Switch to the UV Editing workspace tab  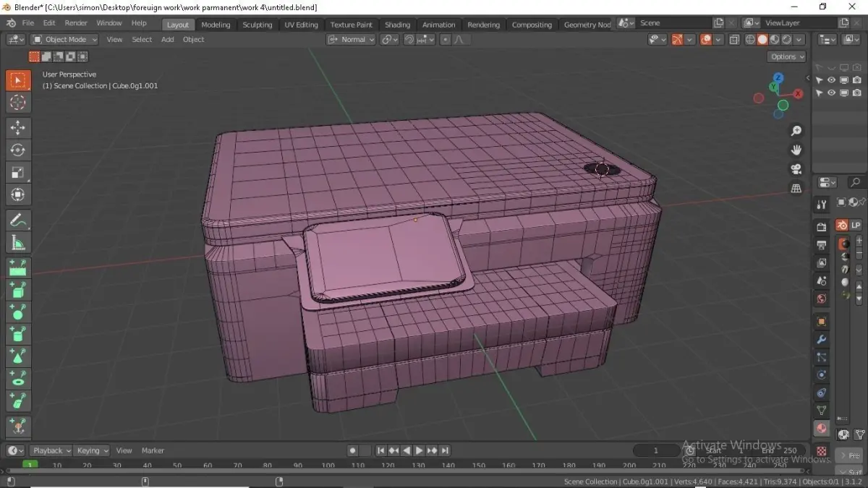click(302, 25)
